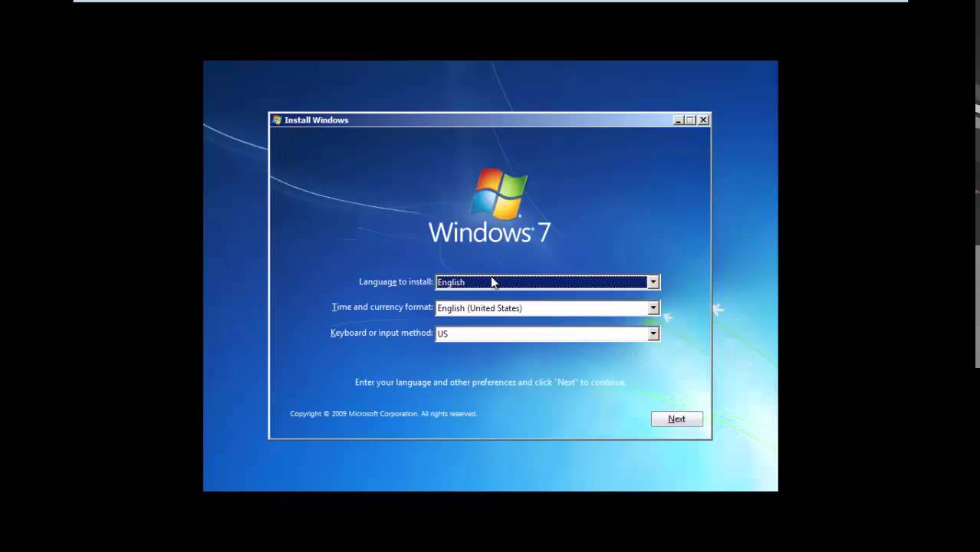Minimize the Install Windows window

point(679,120)
